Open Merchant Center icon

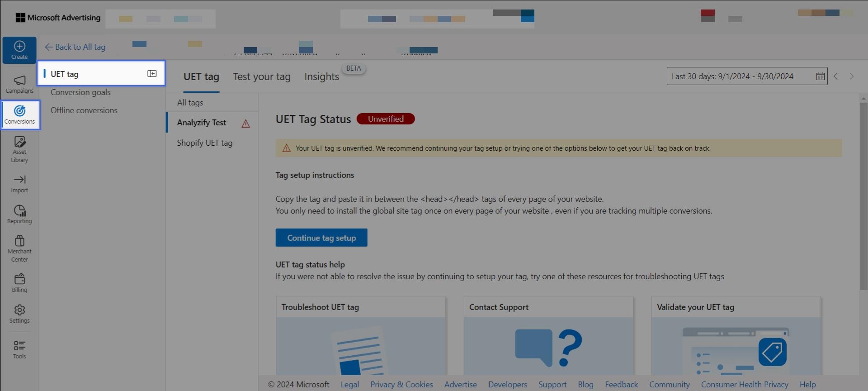pos(19,240)
